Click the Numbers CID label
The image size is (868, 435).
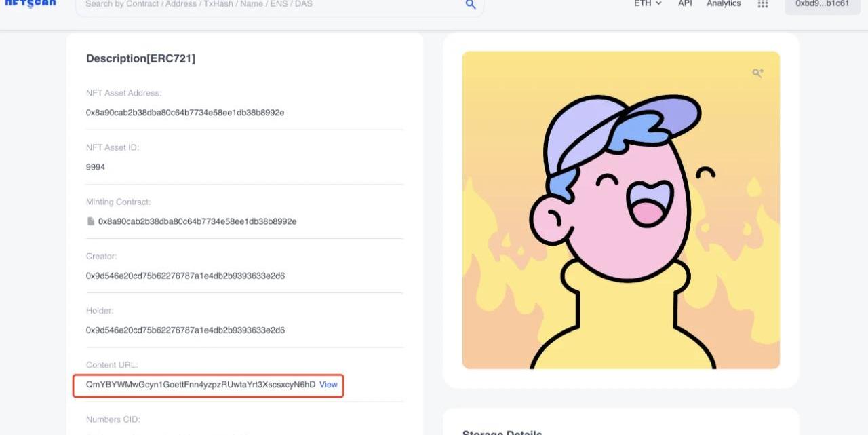[113, 419]
